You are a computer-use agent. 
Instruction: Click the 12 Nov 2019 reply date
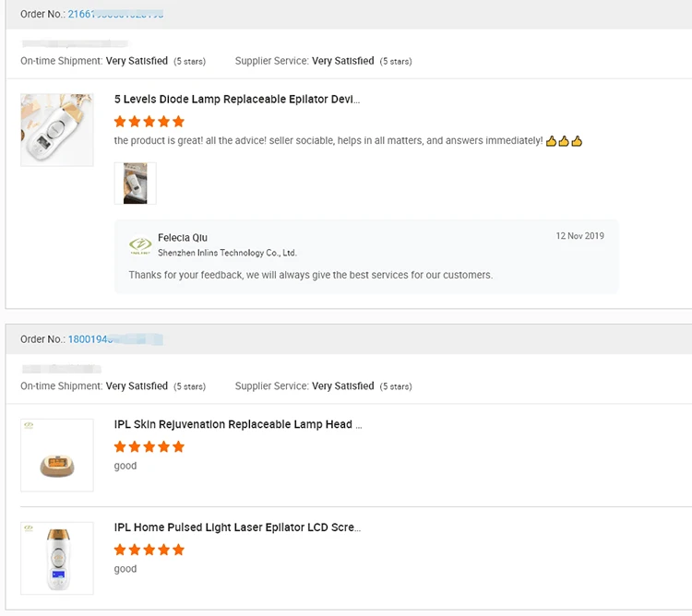[579, 236]
